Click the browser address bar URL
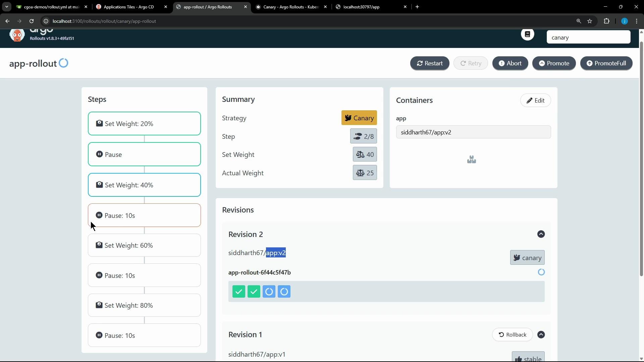Viewport: 644px width, 362px height. (104, 21)
